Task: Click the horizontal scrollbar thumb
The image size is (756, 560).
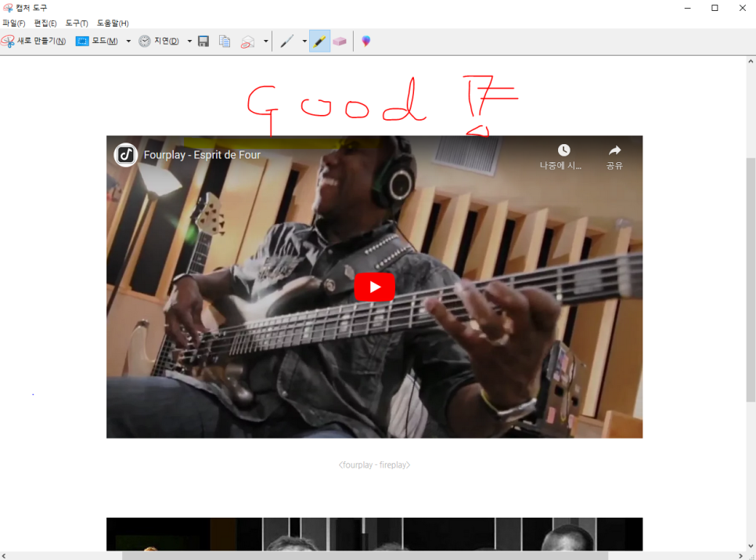Action: pos(365,555)
